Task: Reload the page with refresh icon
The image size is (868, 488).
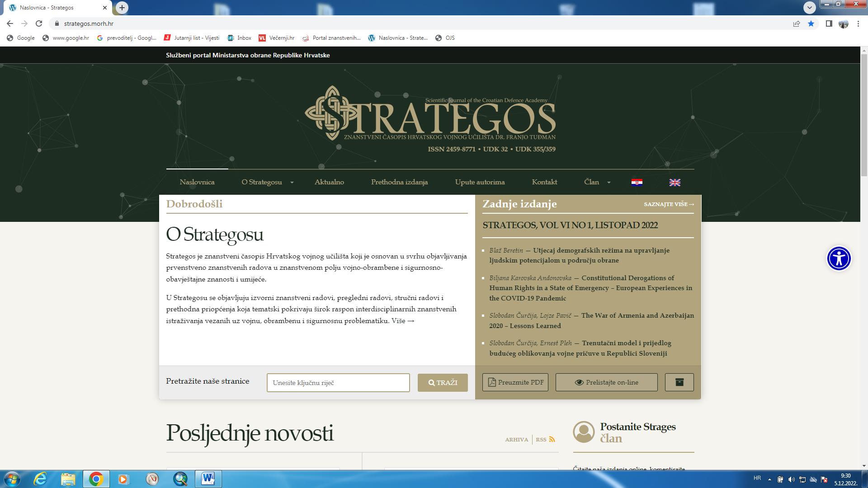Action: coord(39,23)
